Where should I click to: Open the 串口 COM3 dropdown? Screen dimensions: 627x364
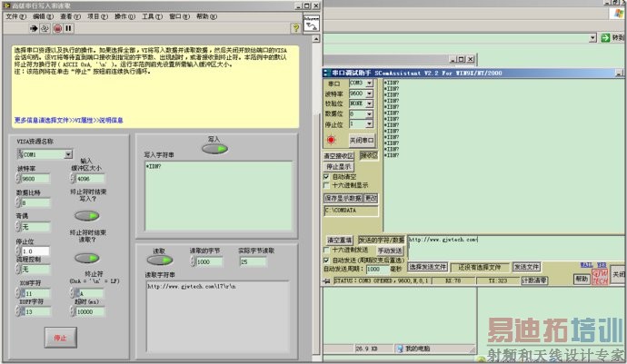click(370, 84)
